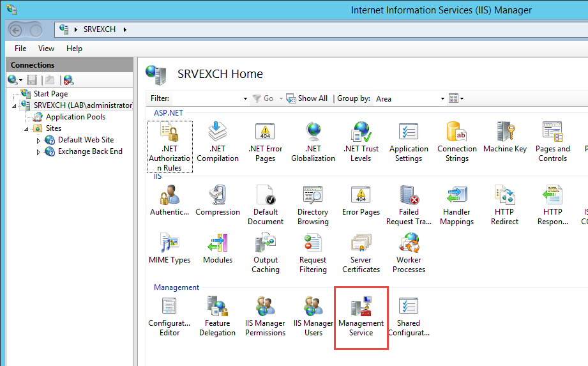
Task: Collapse the SRVEXCH server node
Action: (x=14, y=106)
